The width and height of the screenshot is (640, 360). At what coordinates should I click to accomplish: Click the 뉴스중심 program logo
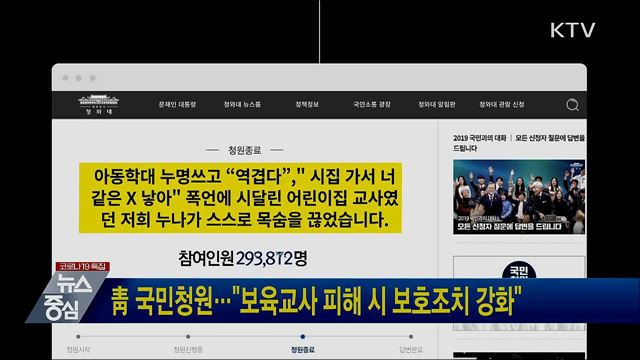(x=68, y=297)
